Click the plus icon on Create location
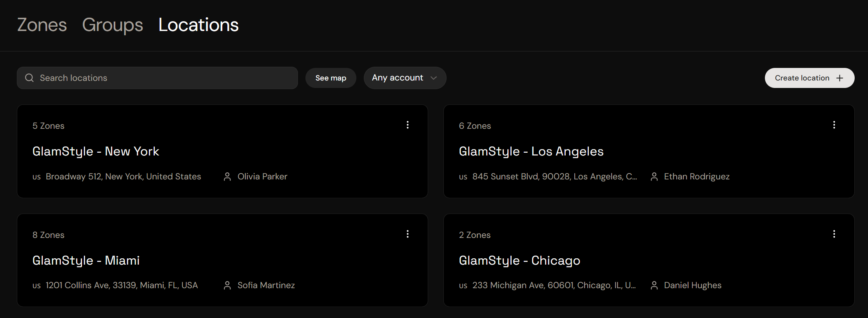Screen dimensions: 868x318 (840, 78)
